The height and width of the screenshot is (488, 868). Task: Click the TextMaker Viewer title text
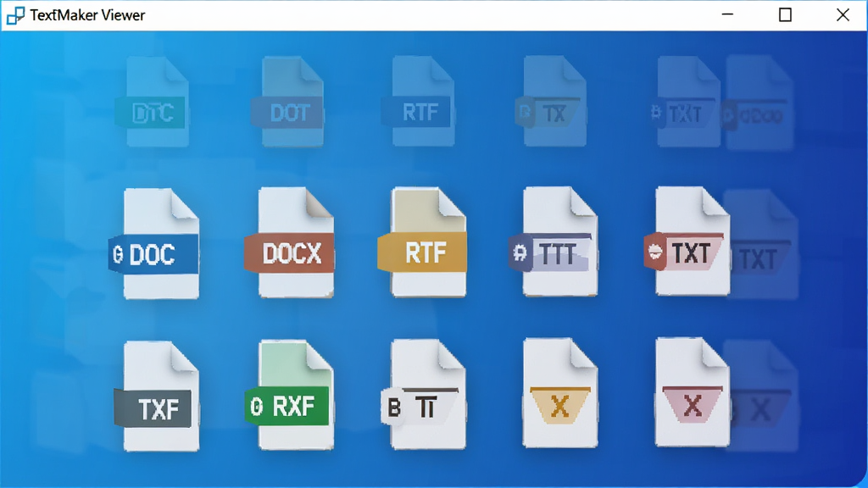[x=87, y=15]
